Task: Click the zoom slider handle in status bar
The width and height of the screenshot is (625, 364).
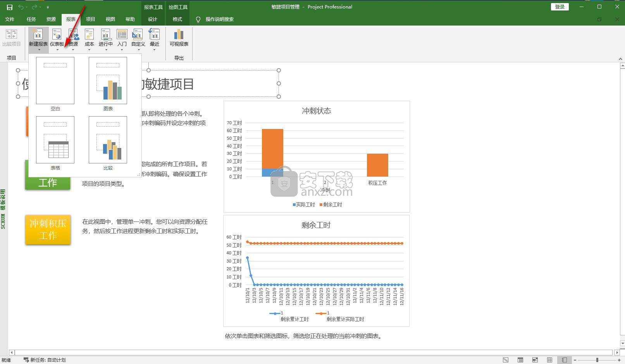Action: point(597,360)
